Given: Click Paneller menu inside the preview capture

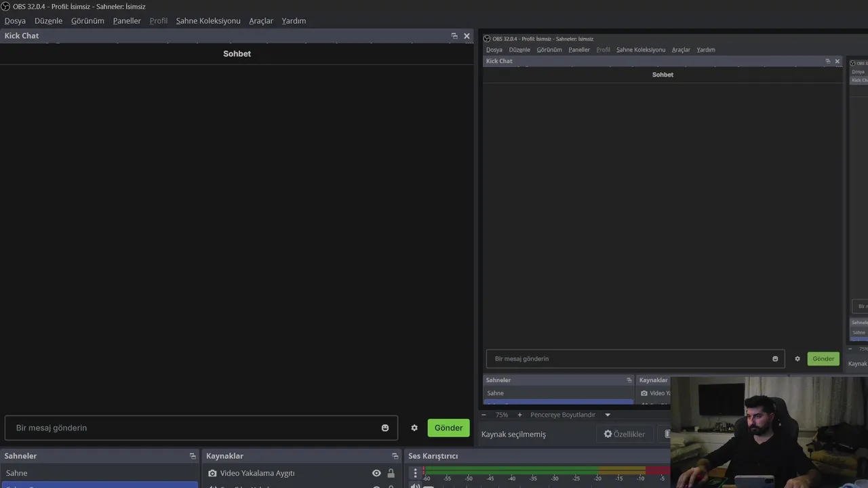Looking at the screenshot, I should point(579,49).
